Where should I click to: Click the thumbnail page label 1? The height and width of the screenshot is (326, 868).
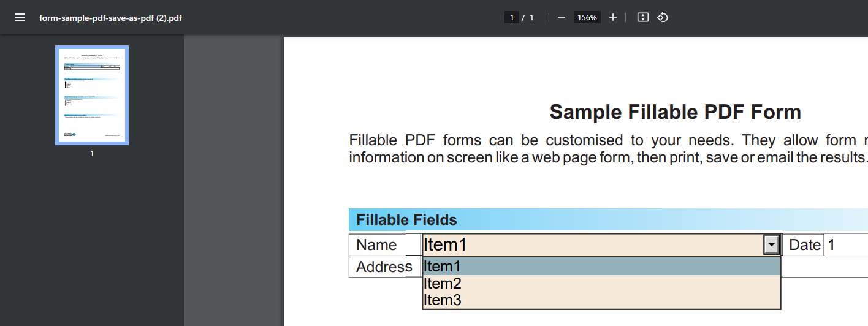click(x=92, y=154)
